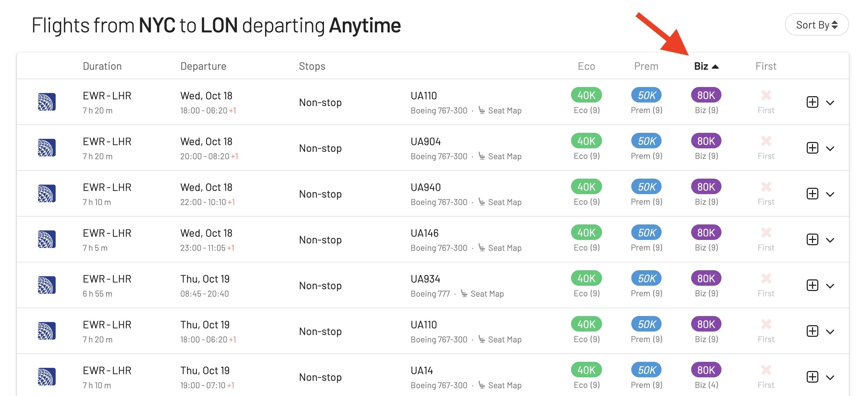
Task: Open Seat Map for flight UA146
Action: click(x=500, y=248)
